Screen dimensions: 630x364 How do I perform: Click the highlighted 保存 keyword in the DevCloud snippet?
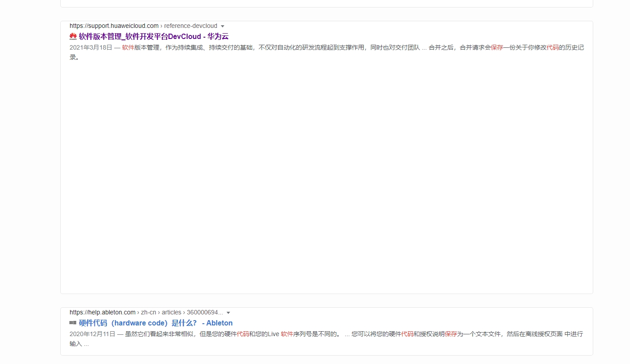497,47
